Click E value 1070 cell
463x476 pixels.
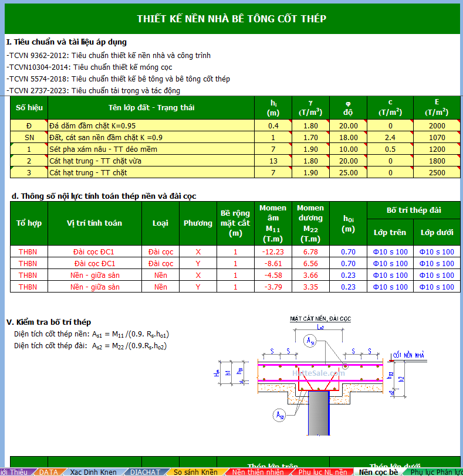coord(437,138)
